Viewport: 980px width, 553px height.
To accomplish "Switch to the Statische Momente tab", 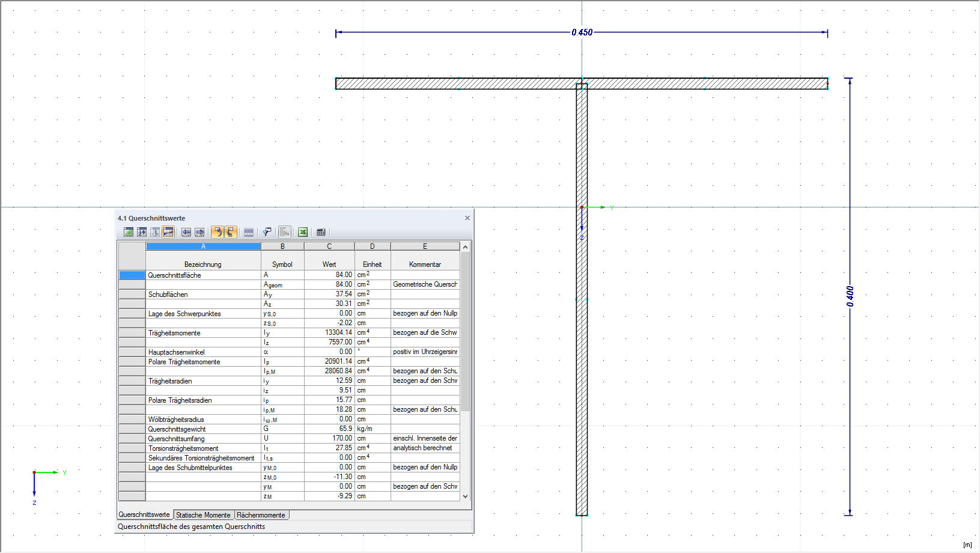I will (x=203, y=515).
